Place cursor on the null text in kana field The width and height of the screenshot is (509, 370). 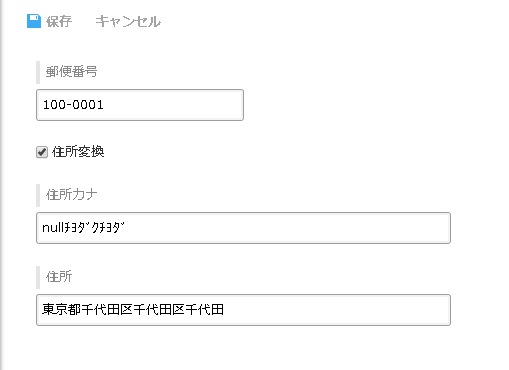tap(53, 228)
